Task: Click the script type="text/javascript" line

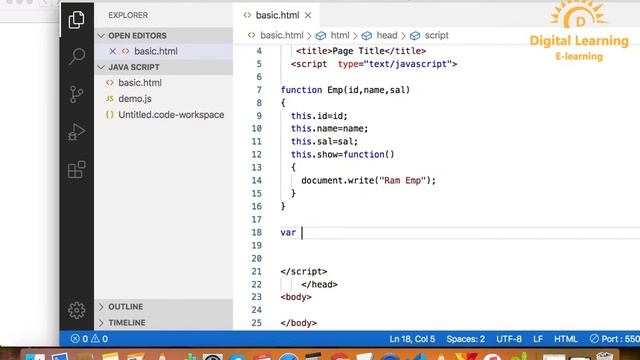Action: coord(374,64)
